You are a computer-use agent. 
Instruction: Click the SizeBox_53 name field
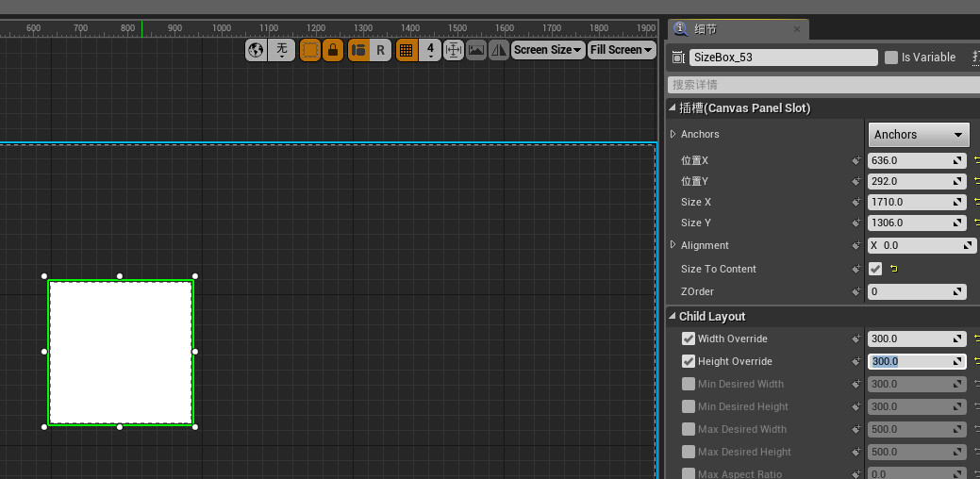click(x=784, y=58)
